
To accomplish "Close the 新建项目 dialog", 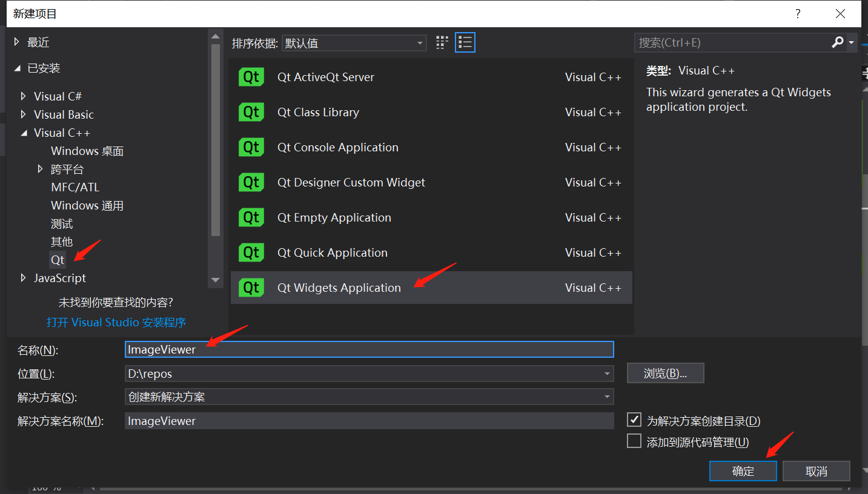I will [840, 13].
